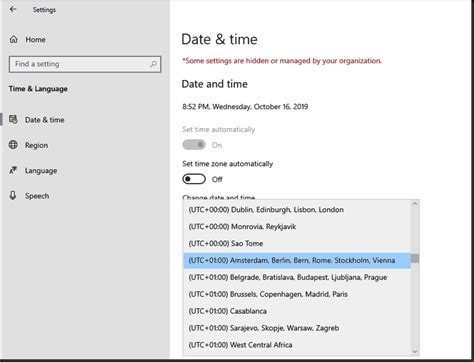Select the Region globe icon
The height and width of the screenshot is (362, 474).
coord(13,145)
